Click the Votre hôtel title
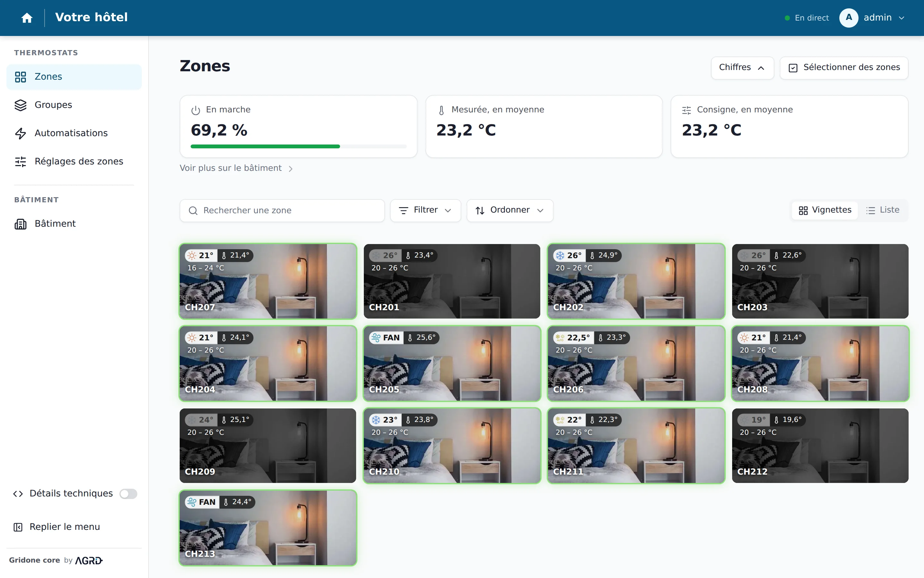 pos(91,18)
